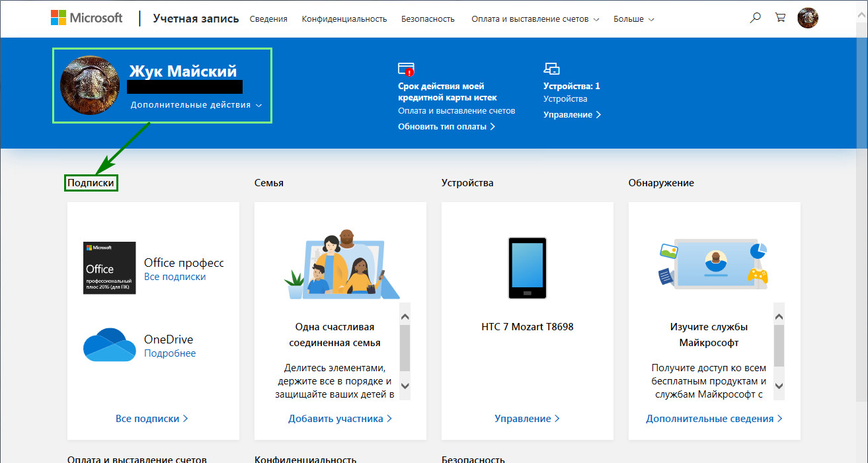Click Одна счастливая соединенная семья heading
The image size is (868, 463).
coord(335,335)
